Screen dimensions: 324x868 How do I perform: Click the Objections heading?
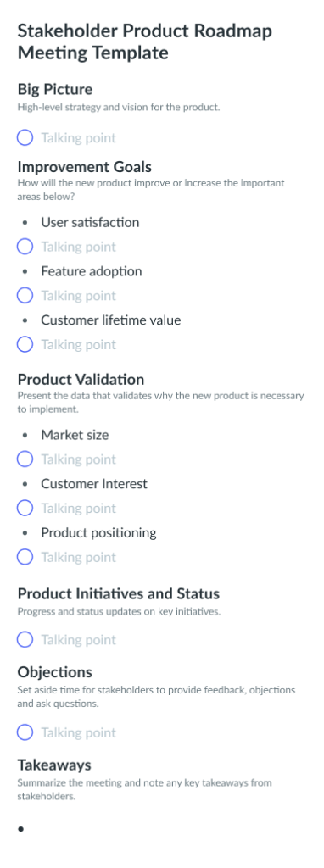[55, 672]
